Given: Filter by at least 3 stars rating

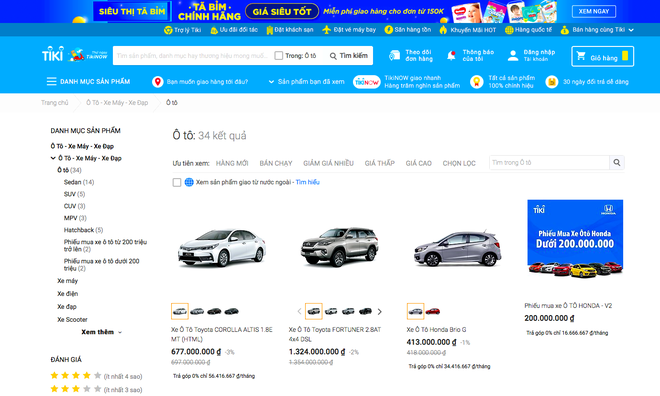Looking at the screenshot, I should [x=96, y=389].
